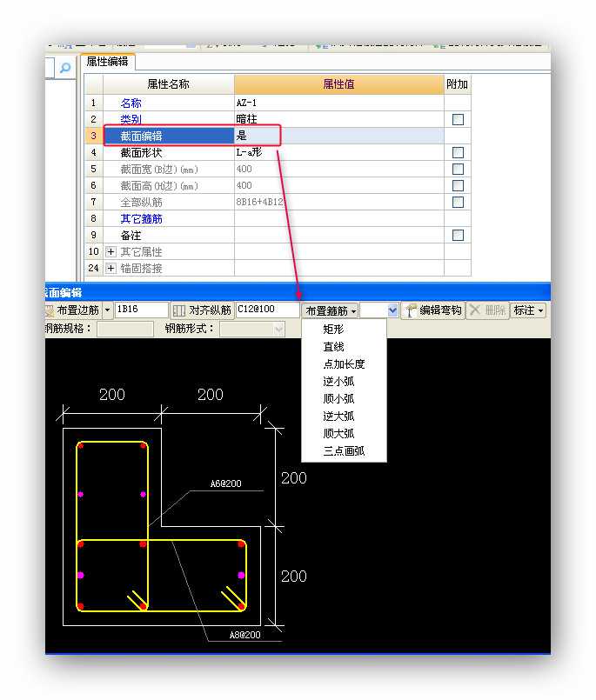Screen dimensions: 596x700
Task: Select 顺小弧 from the stirrup menu
Action: coord(338,398)
